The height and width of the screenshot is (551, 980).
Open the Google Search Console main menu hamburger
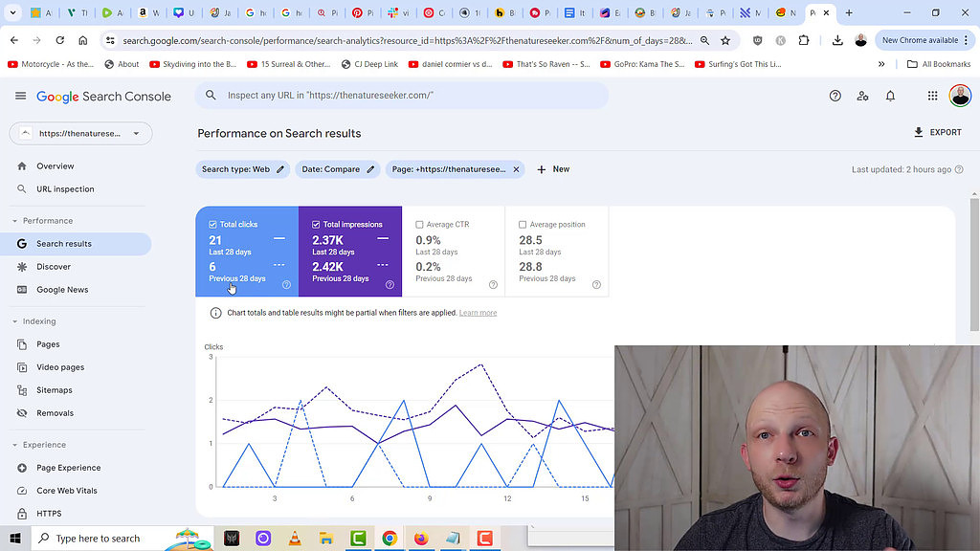tap(21, 96)
